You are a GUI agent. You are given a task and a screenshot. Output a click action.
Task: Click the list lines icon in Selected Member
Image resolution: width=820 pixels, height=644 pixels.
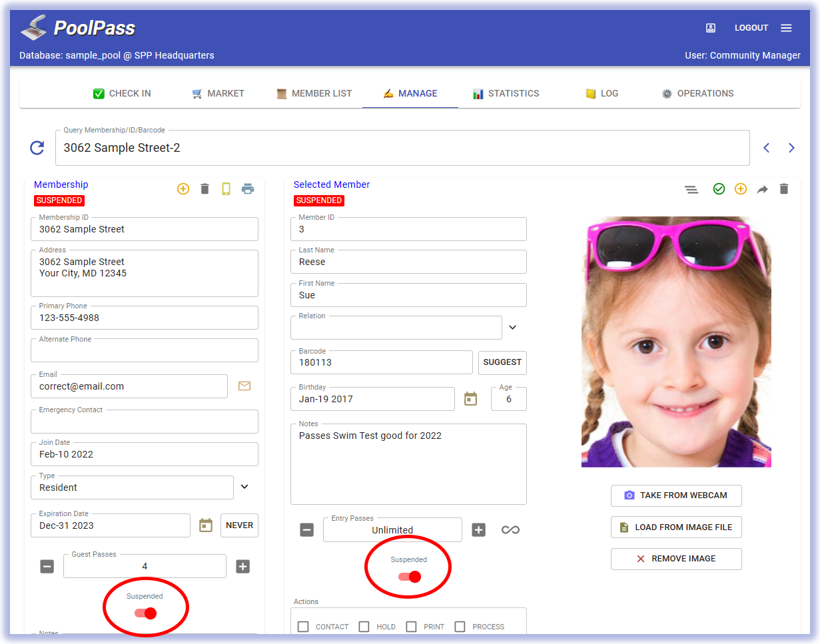click(x=691, y=189)
